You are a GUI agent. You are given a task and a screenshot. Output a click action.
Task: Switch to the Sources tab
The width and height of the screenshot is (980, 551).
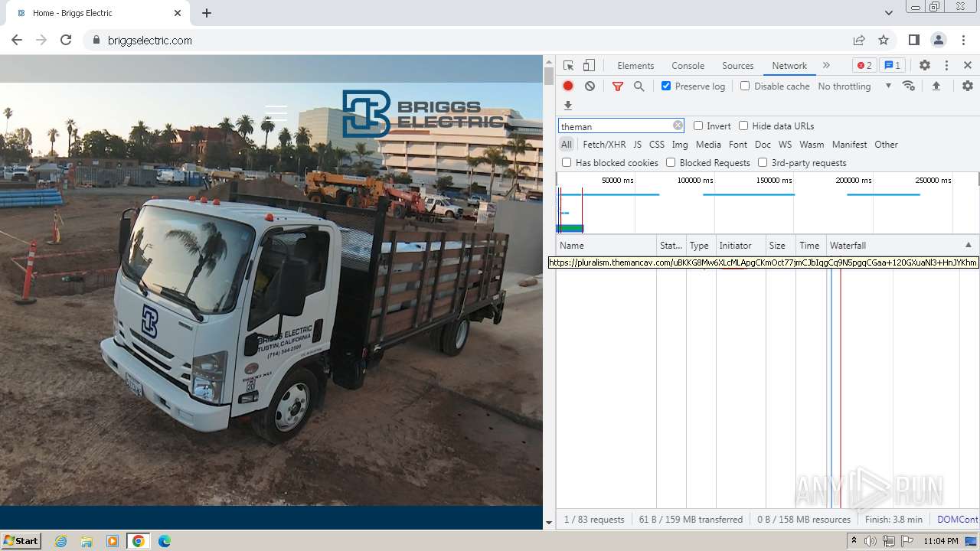pos(738,66)
